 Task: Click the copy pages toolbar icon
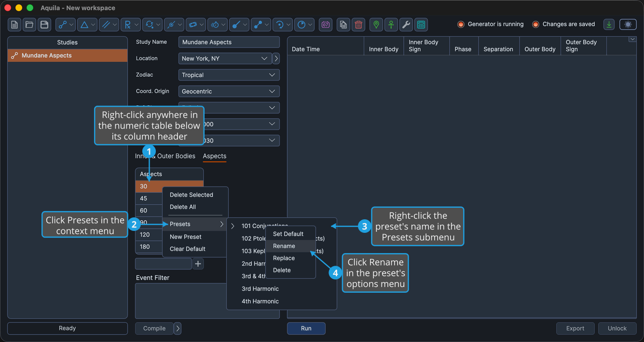343,25
